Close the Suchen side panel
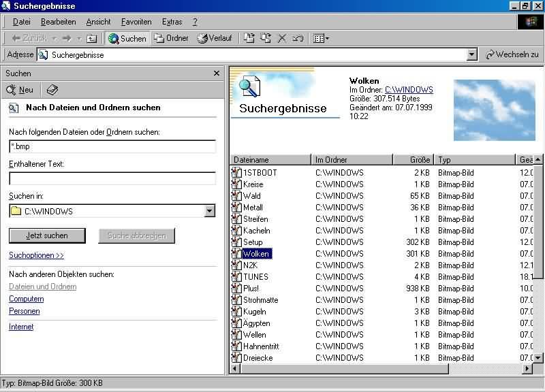 217,73
